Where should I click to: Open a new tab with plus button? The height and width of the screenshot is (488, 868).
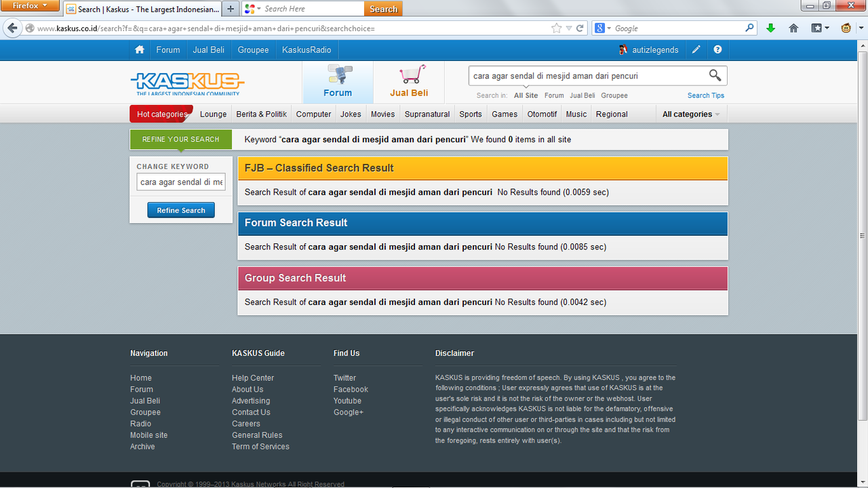(231, 9)
